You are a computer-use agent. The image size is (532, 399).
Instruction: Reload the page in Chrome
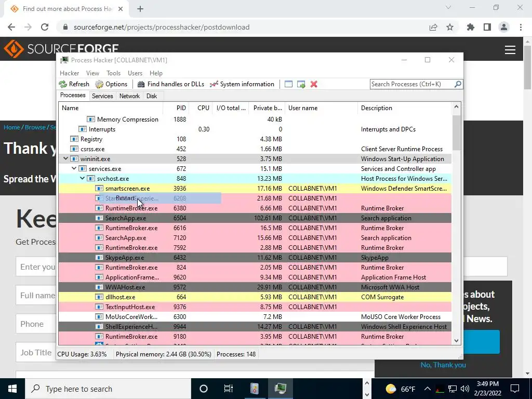tap(45, 27)
